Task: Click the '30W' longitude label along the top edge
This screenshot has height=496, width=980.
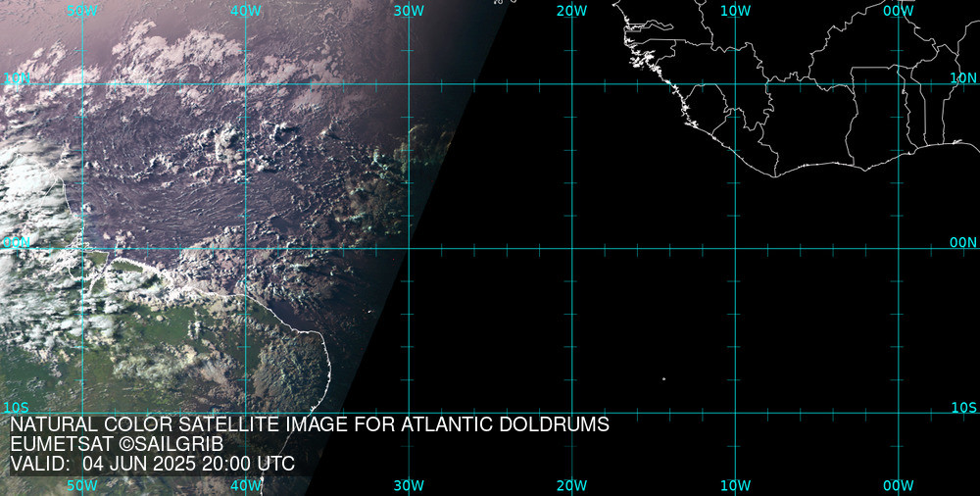Action: tap(409, 11)
